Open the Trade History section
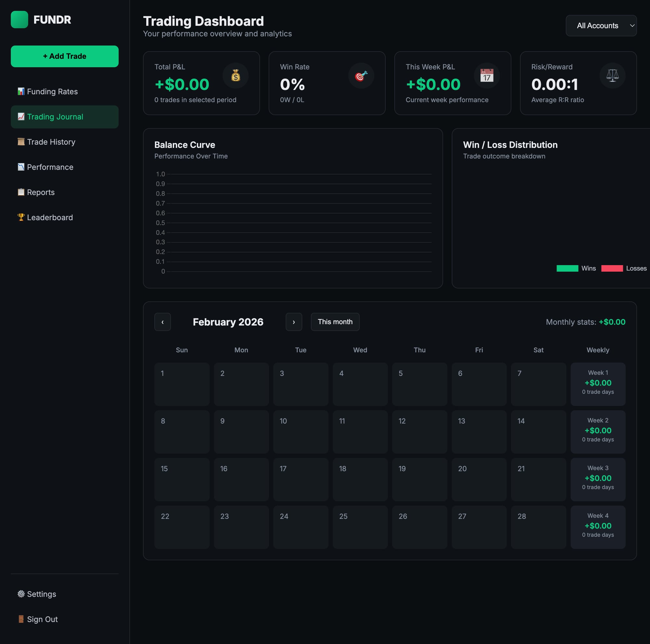Viewport: 650px width, 644px height. tap(51, 142)
